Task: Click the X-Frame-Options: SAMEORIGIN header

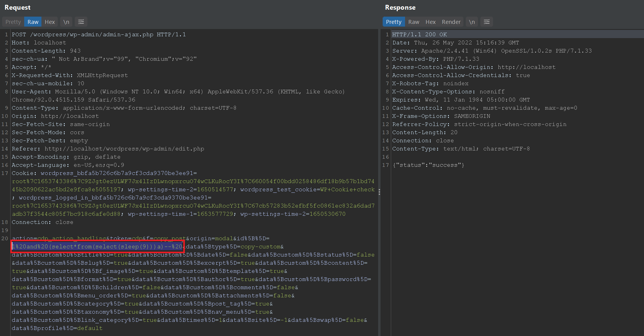Action: 441,116
